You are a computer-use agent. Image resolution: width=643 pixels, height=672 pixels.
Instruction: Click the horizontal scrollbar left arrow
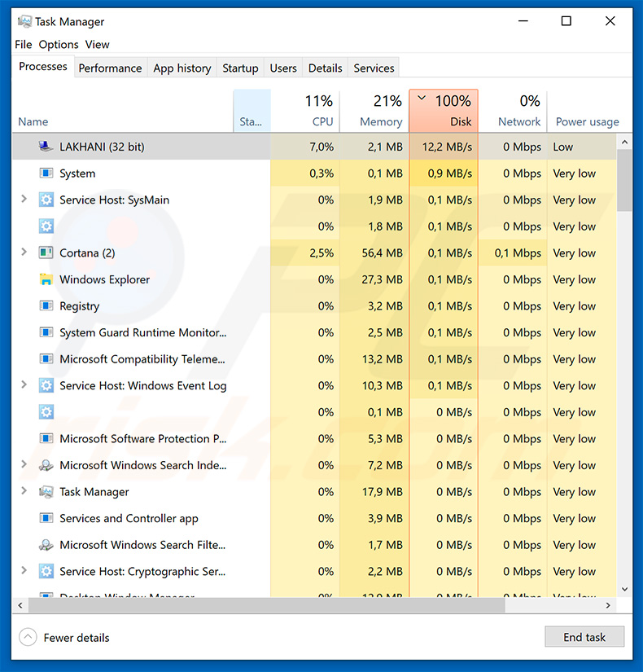click(x=20, y=605)
